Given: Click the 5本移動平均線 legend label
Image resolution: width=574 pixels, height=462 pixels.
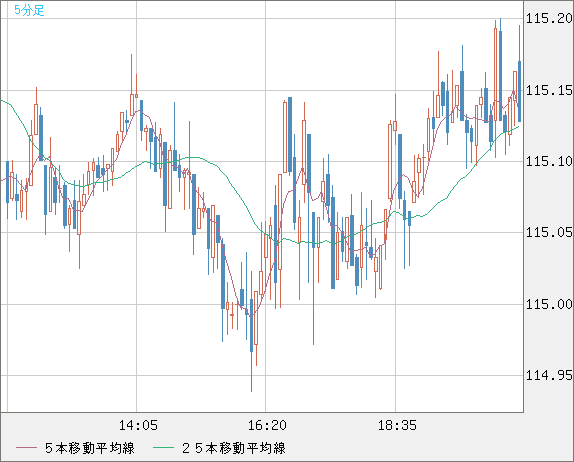Looking at the screenshot, I should [x=90, y=448].
